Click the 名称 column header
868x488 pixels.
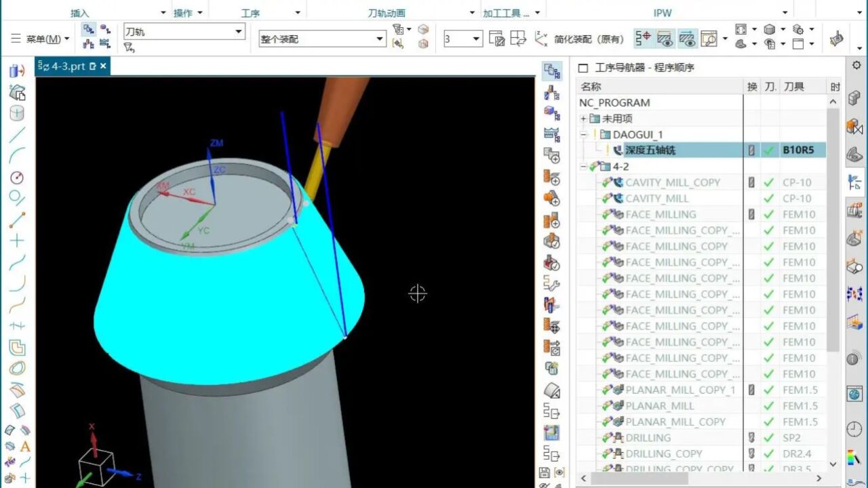click(591, 87)
